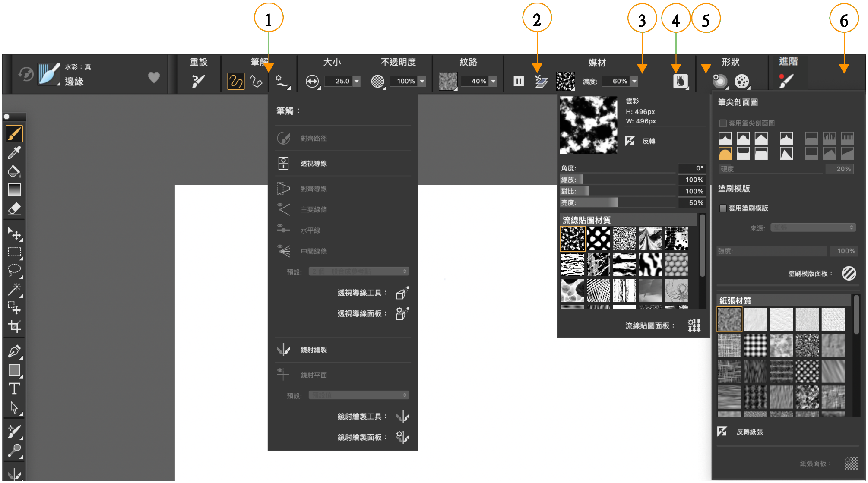The width and height of the screenshot is (868, 483).
Task: Select the Paint Bucket tool
Action: tap(14, 171)
